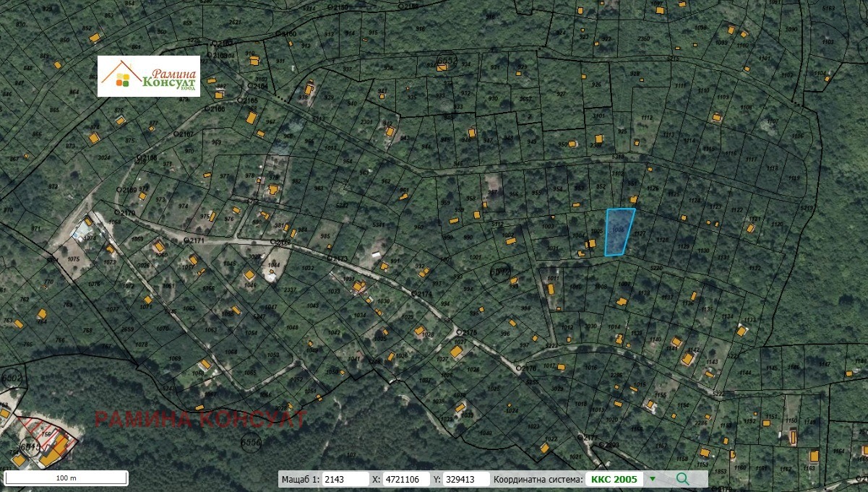Click survey point marker 2171

(186, 238)
